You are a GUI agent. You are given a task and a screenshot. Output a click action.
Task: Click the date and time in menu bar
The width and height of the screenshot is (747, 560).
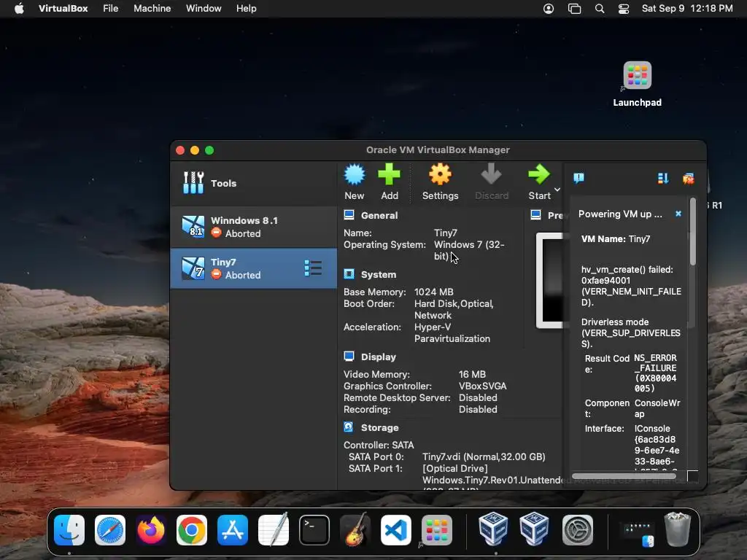pos(687,9)
